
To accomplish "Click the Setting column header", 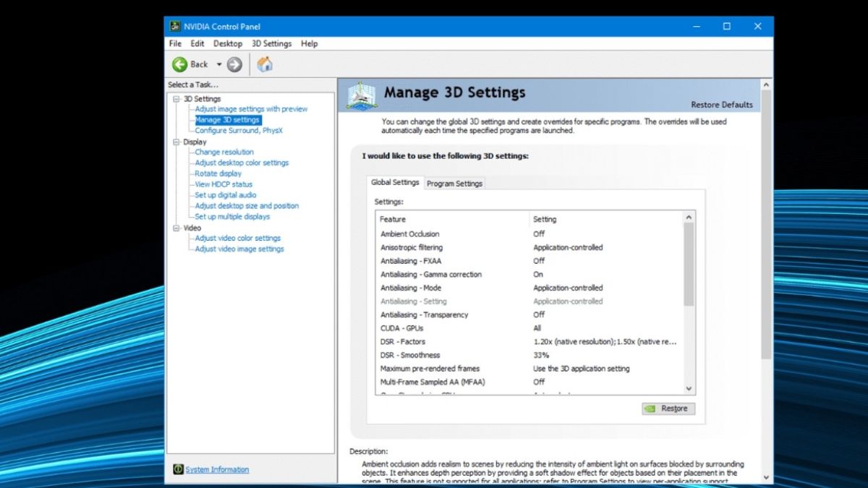I will (606, 219).
